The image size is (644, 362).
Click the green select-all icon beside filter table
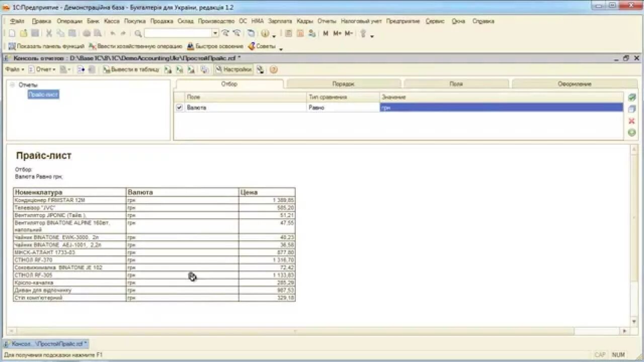point(632,97)
